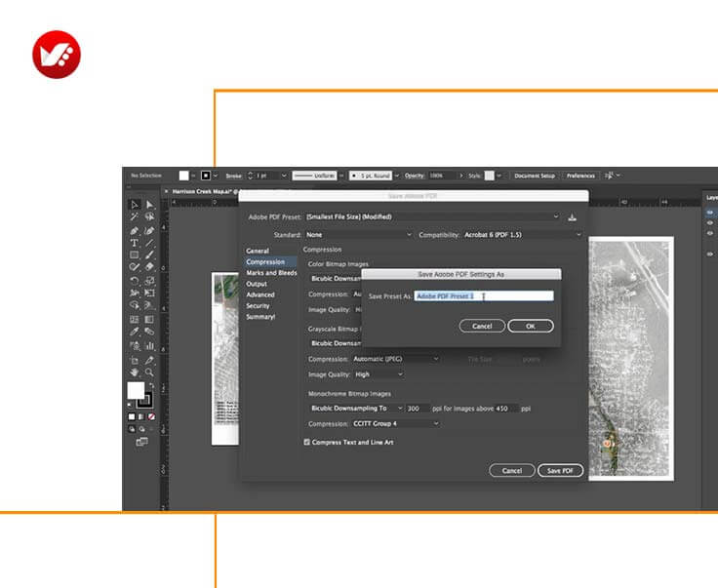
Task: Open Document Setup from the control bar
Action: tap(535, 176)
